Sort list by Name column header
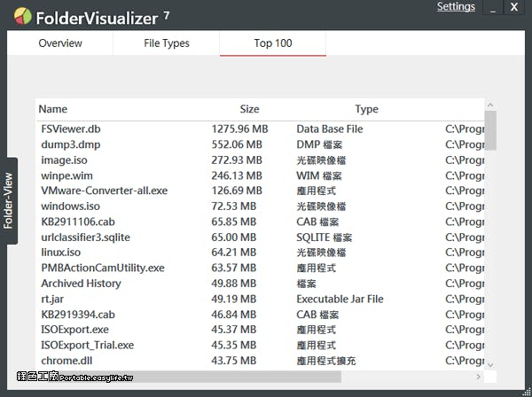 click(x=53, y=109)
